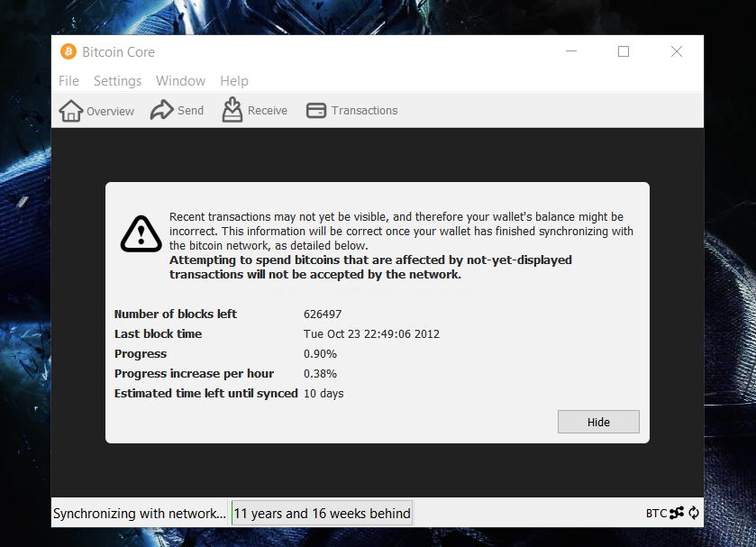756x547 pixels.
Task: Open the BTC unit selector in status bar
Action: point(656,514)
